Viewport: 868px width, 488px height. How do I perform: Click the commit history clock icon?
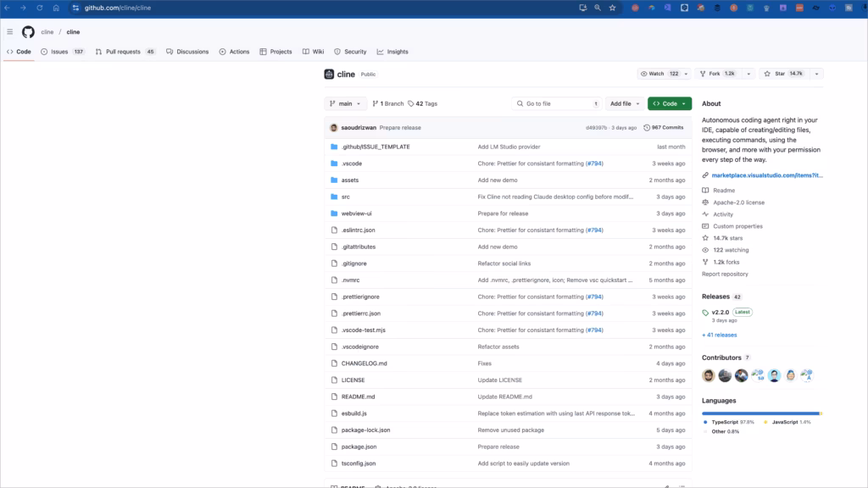coord(646,128)
